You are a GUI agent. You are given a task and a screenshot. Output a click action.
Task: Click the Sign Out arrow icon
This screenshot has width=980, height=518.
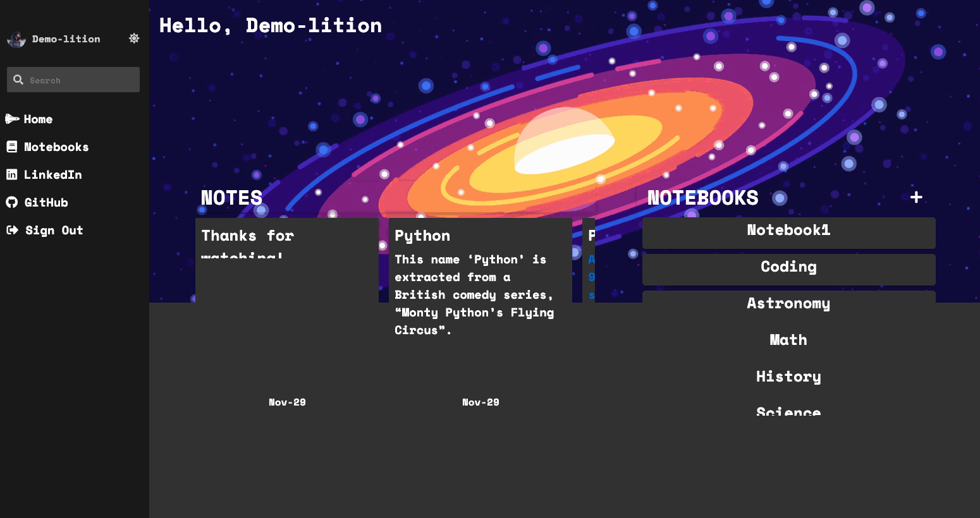(x=11, y=230)
